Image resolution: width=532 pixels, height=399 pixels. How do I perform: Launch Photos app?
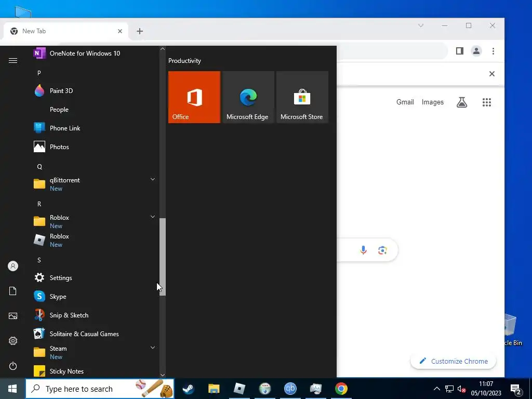(94, 147)
